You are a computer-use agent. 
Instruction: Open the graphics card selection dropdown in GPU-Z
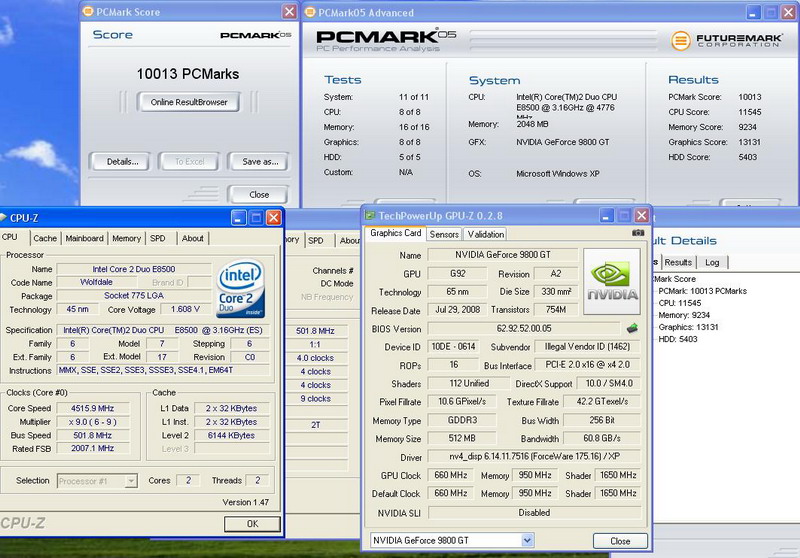[528, 540]
